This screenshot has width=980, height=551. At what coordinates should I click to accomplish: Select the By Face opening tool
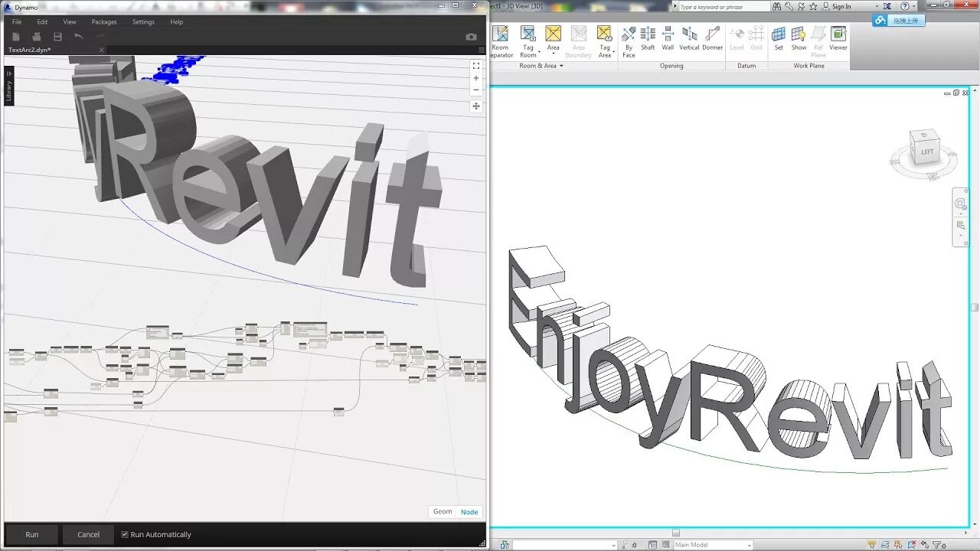(x=629, y=41)
